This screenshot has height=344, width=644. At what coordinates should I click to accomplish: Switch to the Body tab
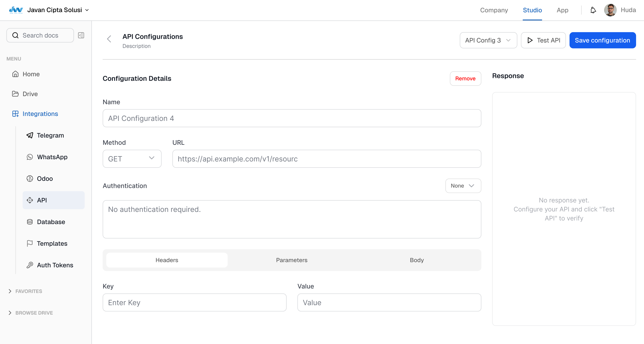tap(416, 260)
